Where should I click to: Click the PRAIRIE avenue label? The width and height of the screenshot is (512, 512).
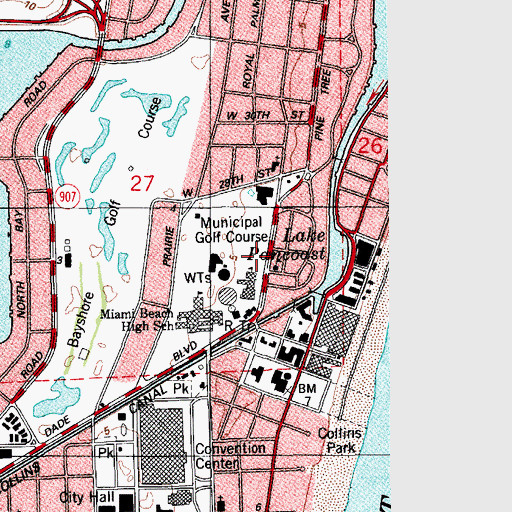click(169, 246)
